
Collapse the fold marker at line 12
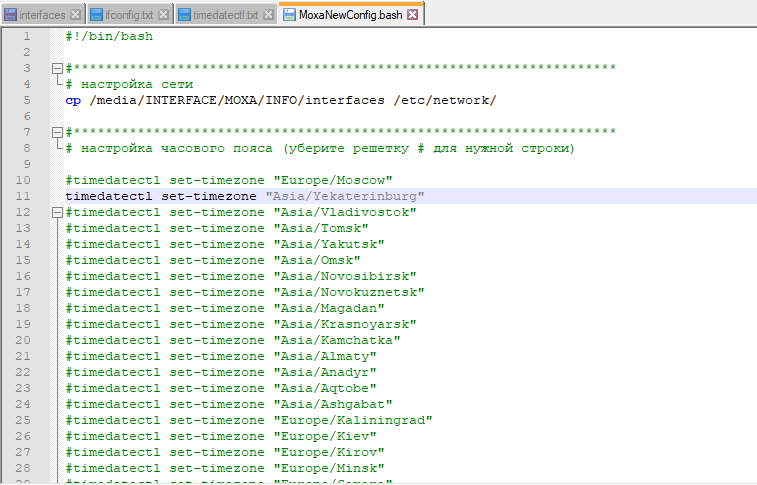coord(56,213)
